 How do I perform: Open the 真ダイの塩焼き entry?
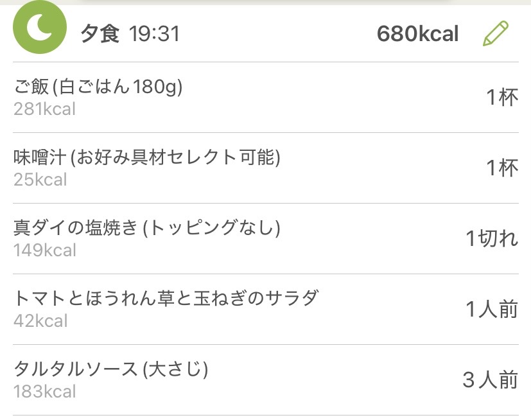[x=147, y=228]
